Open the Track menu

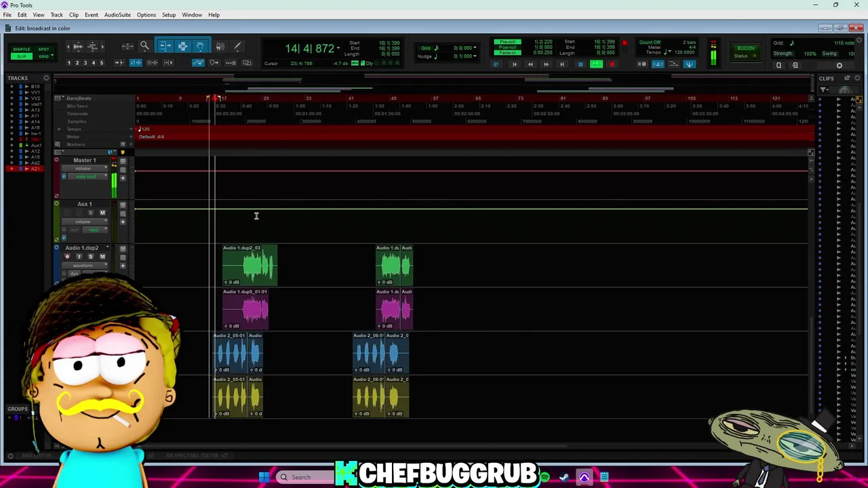click(56, 15)
